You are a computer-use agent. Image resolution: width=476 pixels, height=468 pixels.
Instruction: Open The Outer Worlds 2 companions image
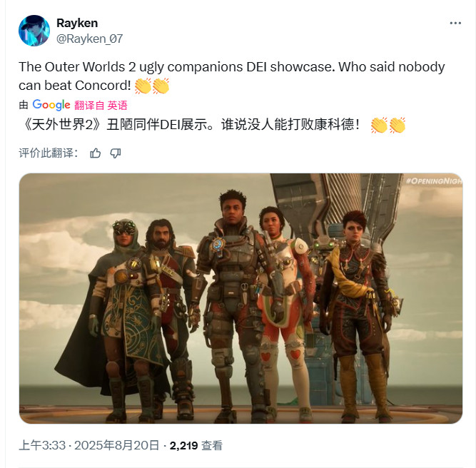240,298
